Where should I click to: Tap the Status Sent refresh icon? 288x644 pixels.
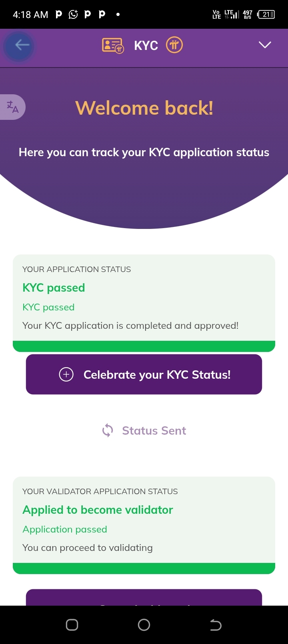pos(108,431)
